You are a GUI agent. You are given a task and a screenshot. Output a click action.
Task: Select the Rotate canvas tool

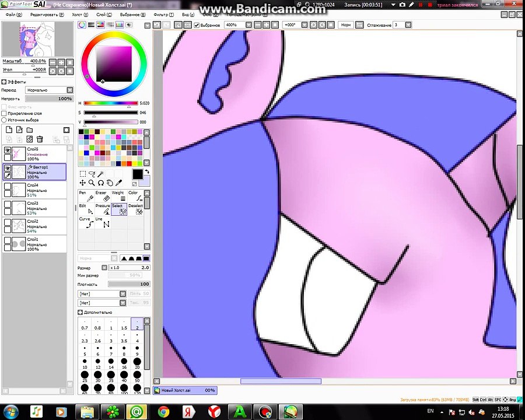point(100,183)
